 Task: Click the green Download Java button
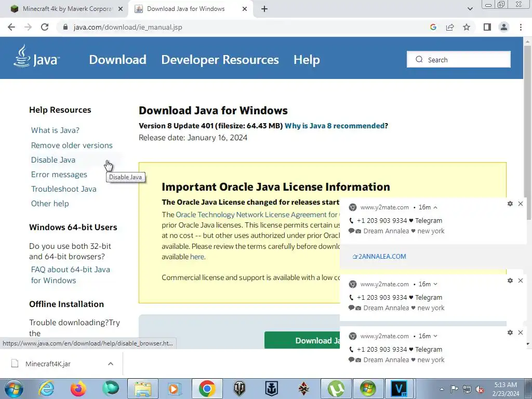(x=302, y=340)
